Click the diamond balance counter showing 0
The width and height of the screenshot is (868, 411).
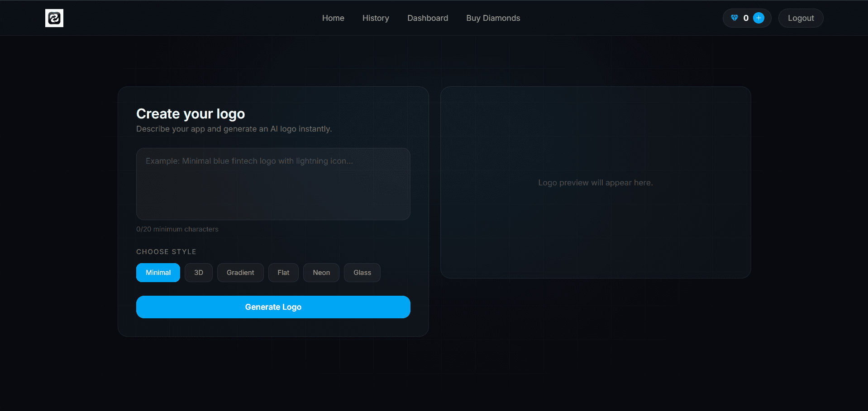point(746,18)
